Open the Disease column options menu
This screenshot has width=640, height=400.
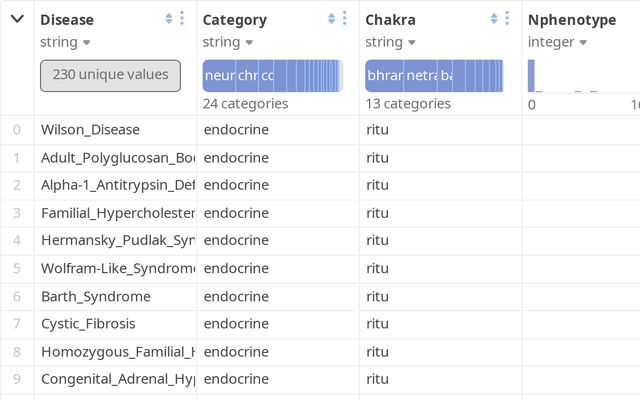tap(181, 19)
